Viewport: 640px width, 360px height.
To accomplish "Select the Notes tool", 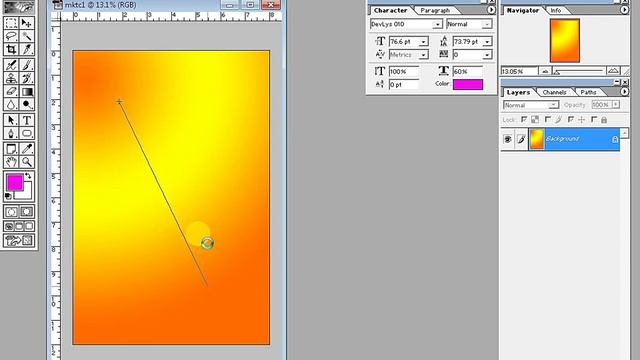I will [x=11, y=149].
